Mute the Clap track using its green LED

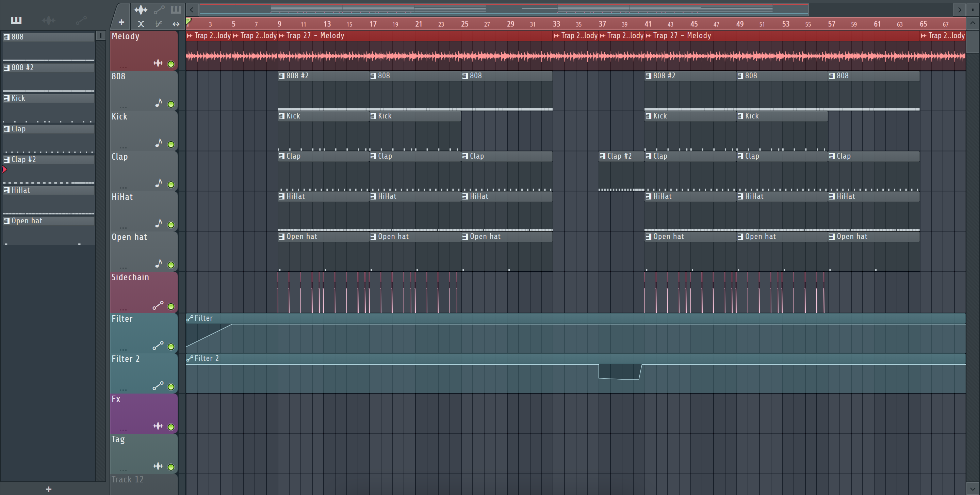(x=171, y=185)
